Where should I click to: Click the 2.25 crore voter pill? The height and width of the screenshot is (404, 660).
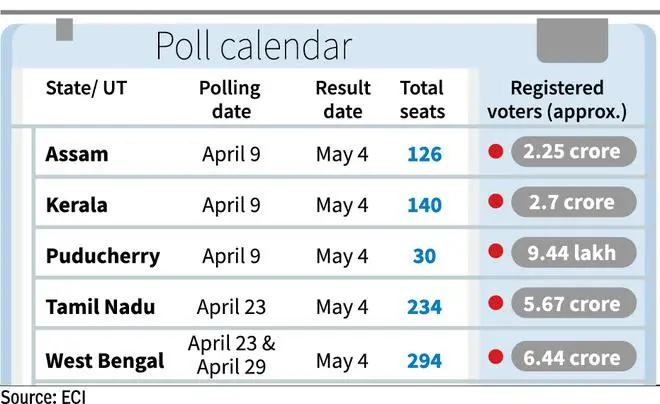pos(573,153)
